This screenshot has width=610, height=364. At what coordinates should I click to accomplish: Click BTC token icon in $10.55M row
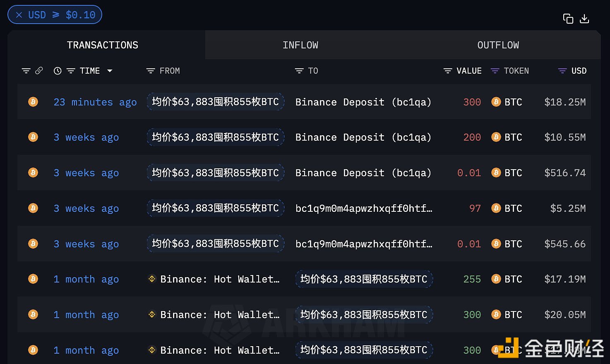coord(496,137)
